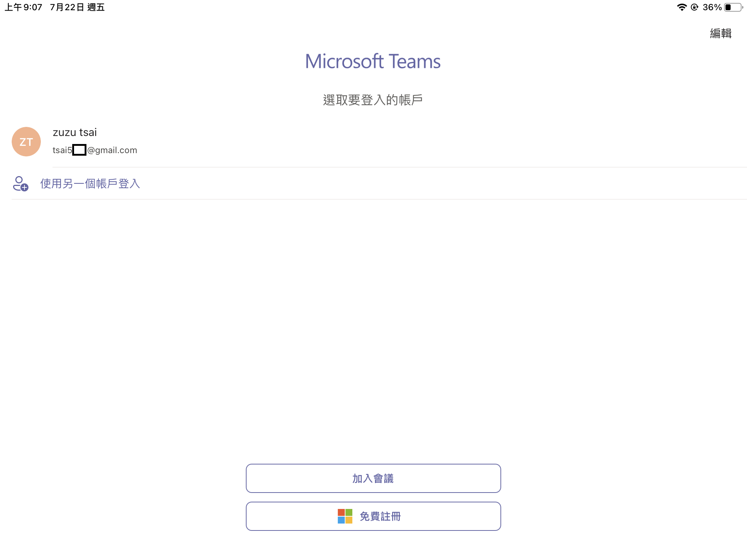
Task: Click the add-account person icon
Action: click(x=20, y=184)
